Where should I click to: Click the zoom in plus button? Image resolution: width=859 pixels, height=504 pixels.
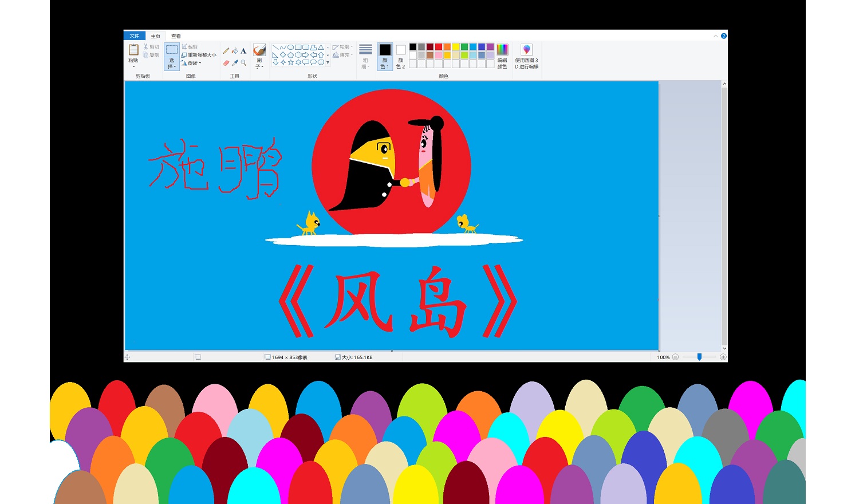click(723, 357)
